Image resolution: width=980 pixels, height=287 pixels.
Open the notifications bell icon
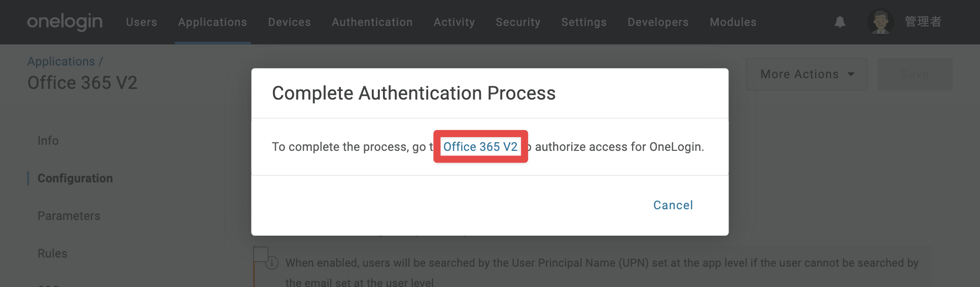click(x=840, y=22)
